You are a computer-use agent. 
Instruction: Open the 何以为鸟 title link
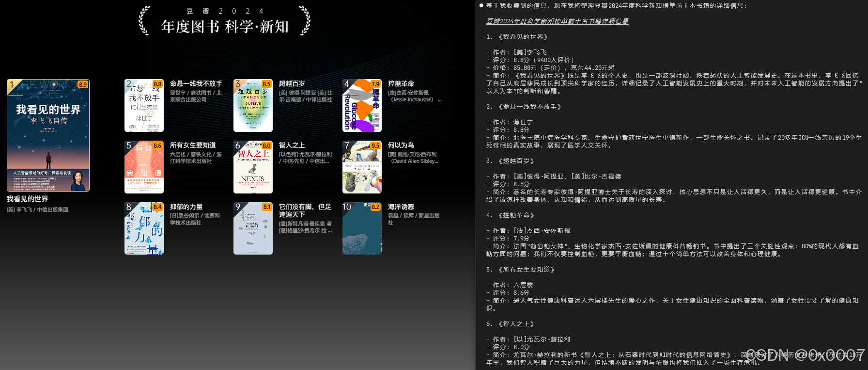(x=401, y=145)
